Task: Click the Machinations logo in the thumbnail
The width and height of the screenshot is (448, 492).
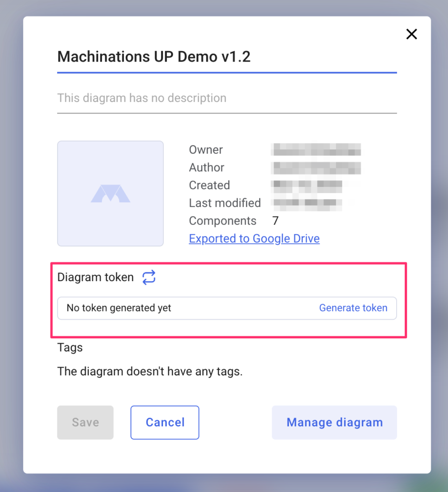Action: pos(111,194)
